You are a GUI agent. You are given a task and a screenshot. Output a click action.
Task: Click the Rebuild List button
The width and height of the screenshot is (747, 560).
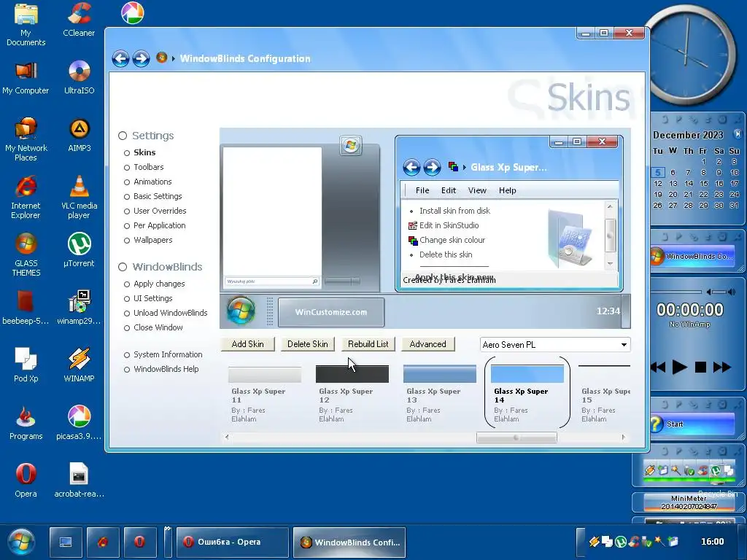coord(368,344)
